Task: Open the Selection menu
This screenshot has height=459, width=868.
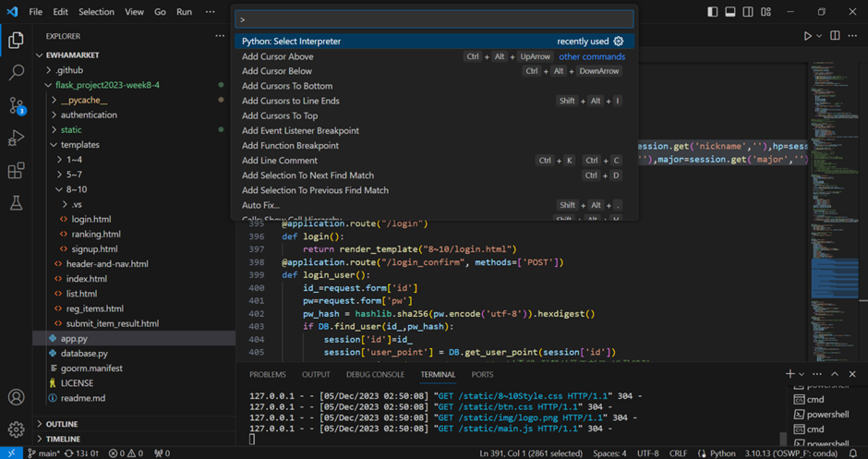Action: (x=96, y=12)
